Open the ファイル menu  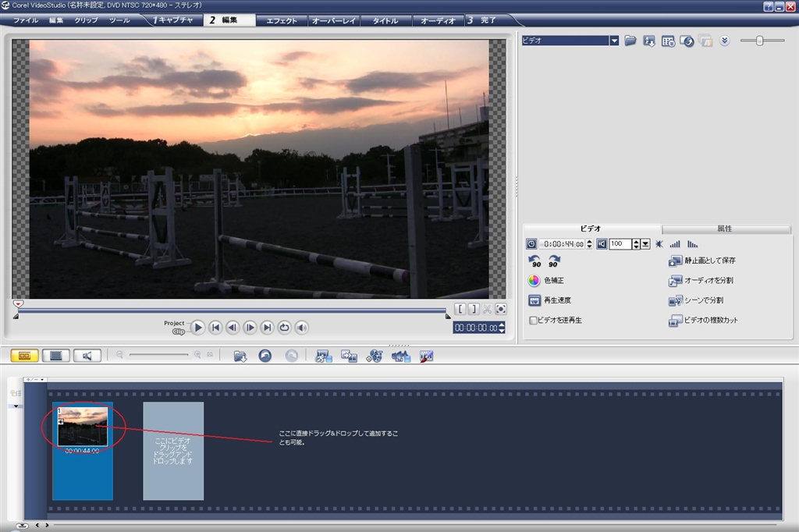pos(26,20)
